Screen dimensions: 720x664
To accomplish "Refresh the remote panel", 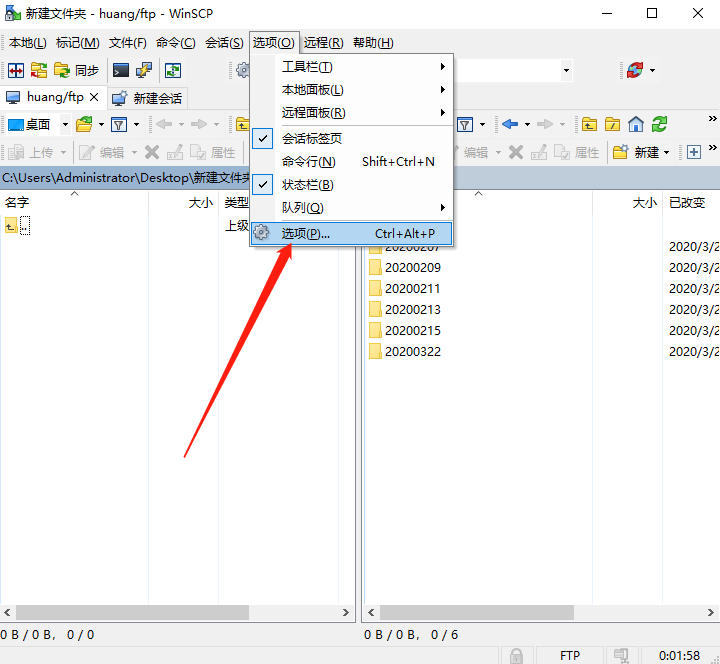I will [659, 125].
